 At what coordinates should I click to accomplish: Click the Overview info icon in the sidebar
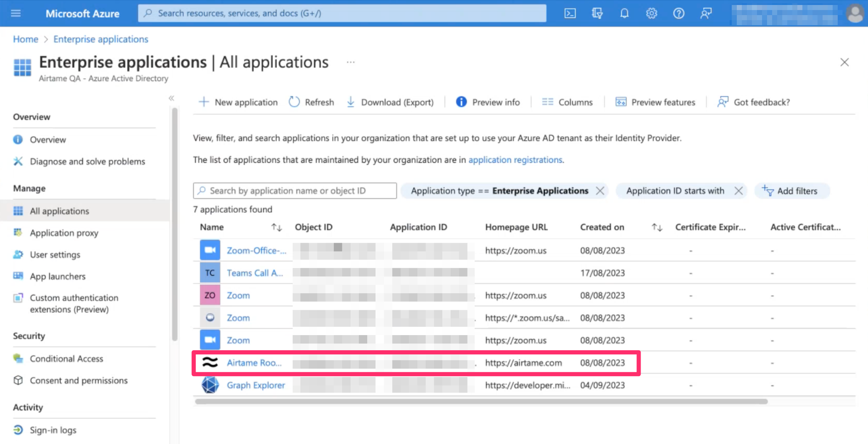(18, 140)
